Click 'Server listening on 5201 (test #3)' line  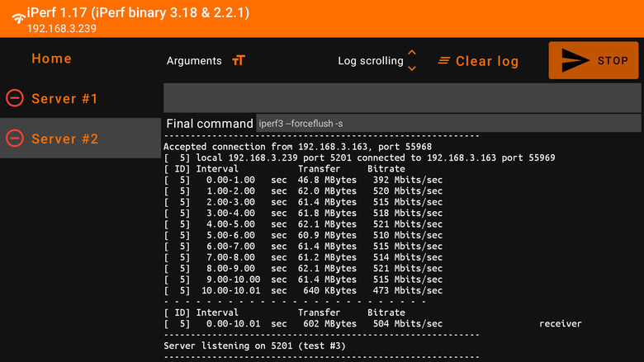click(254, 346)
